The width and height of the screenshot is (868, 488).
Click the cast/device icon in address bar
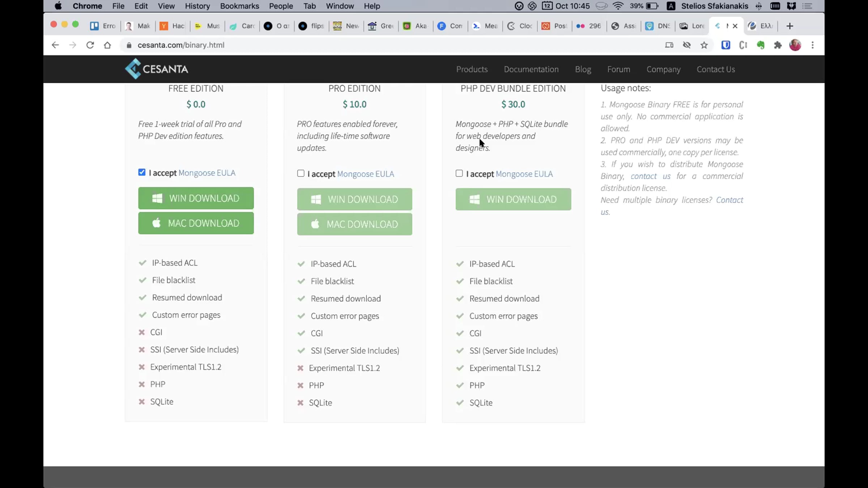pos(669,45)
